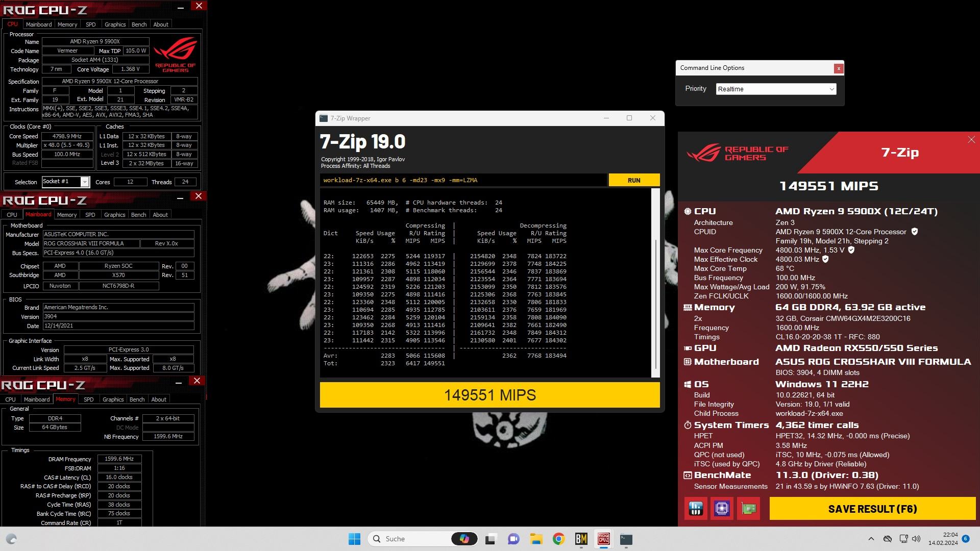
Task: Click the Core Voltage value 1.368 V
Action: 131,69
